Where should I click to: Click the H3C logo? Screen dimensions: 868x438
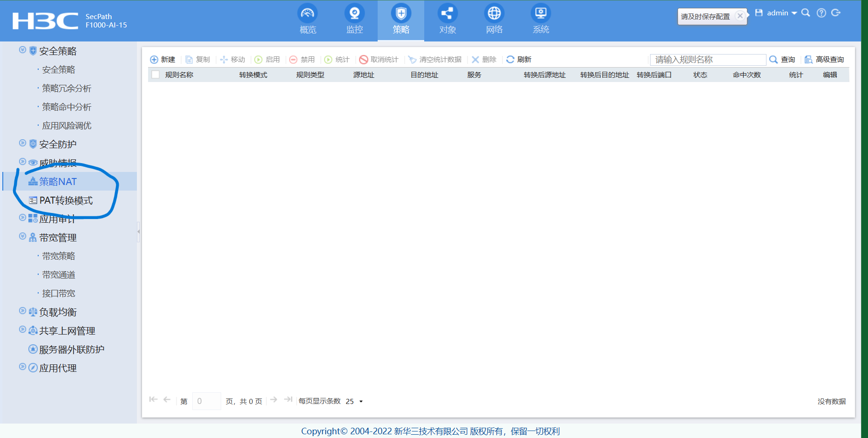(45, 21)
